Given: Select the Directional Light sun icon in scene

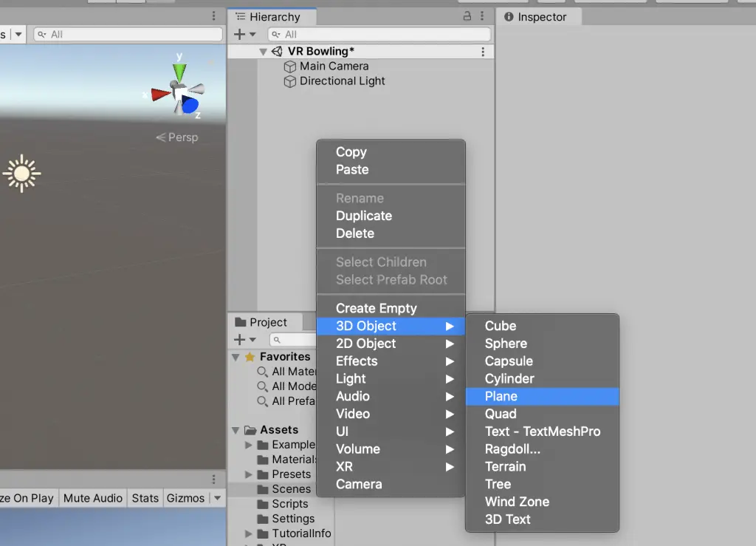Looking at the screenshot, I should 21,174.
